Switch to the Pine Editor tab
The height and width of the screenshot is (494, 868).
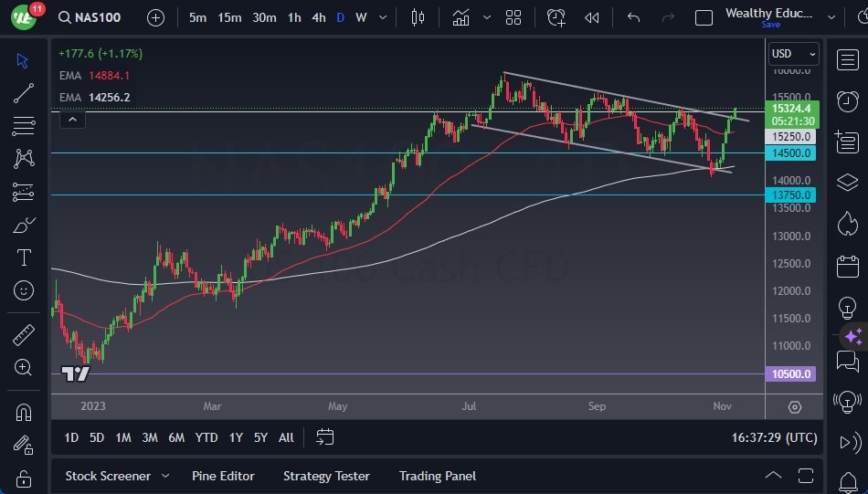point(223,476)
